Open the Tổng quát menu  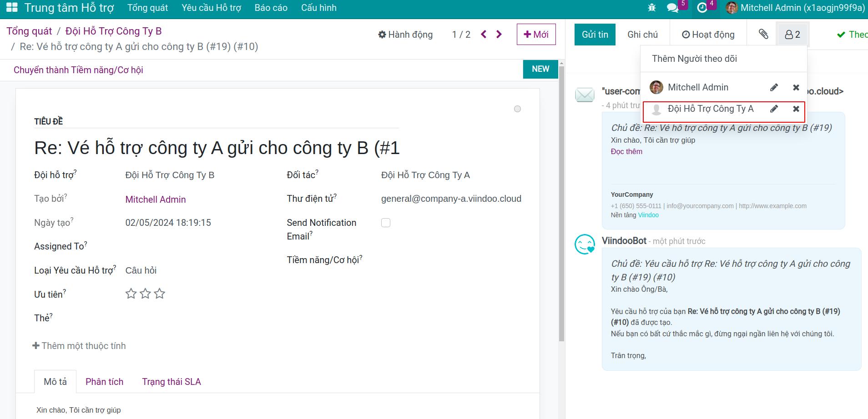pyautogui.click(x=147, y=8)
